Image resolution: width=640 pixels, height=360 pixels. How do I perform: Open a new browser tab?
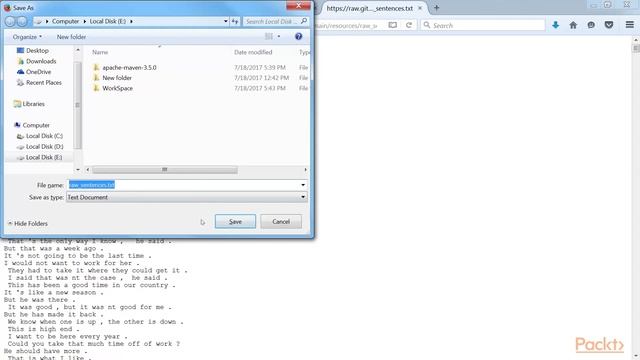point(436,8)
